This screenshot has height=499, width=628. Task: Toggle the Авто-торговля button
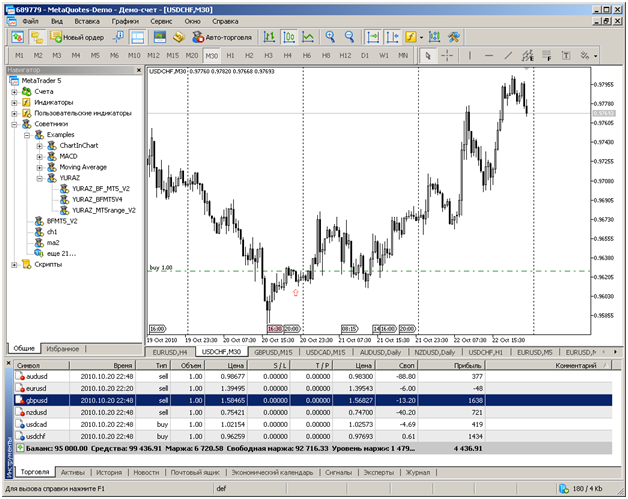click(x=222, y=37)
